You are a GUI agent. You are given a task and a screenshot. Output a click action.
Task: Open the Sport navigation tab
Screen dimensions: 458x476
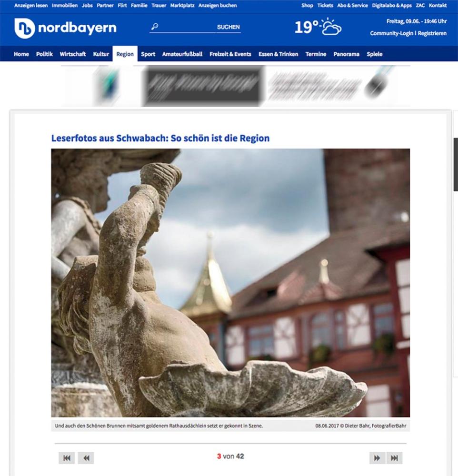click(x=148, y=54)
